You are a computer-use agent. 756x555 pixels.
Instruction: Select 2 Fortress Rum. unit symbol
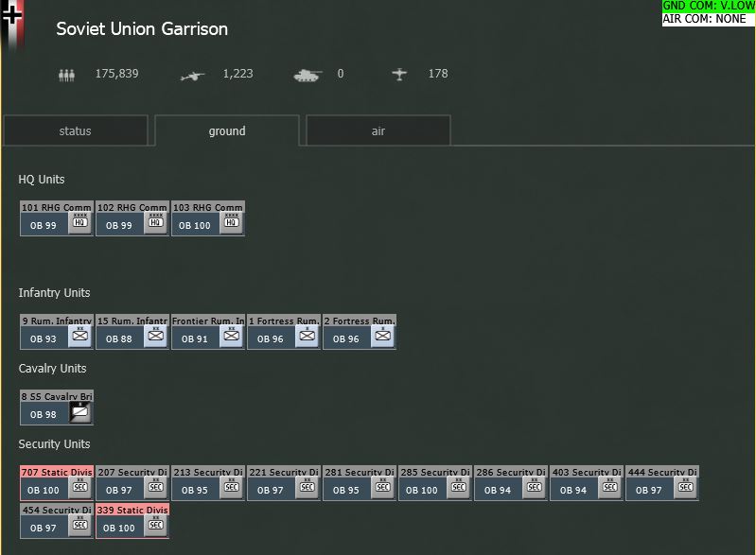point(383,337)
